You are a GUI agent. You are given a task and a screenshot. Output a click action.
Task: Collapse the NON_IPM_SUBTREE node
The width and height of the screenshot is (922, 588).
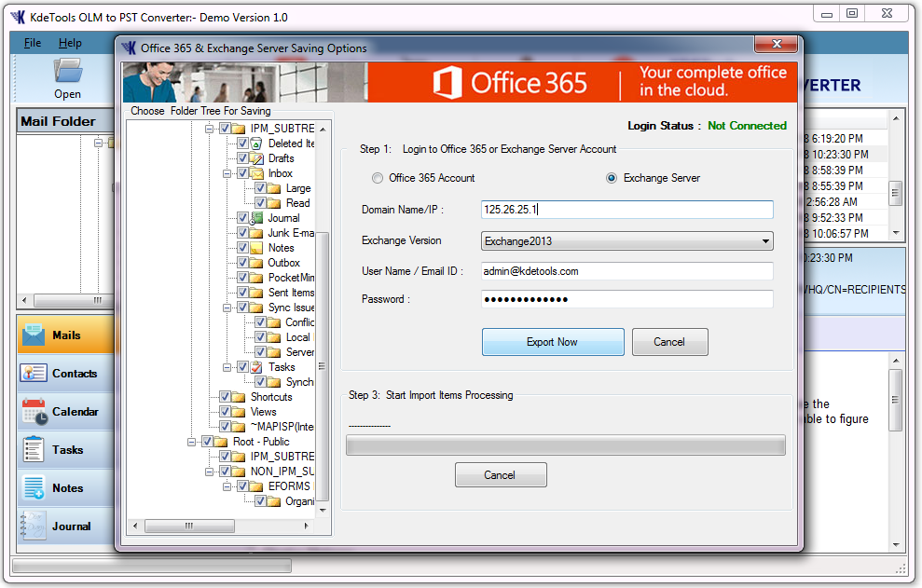pos(210,472)
